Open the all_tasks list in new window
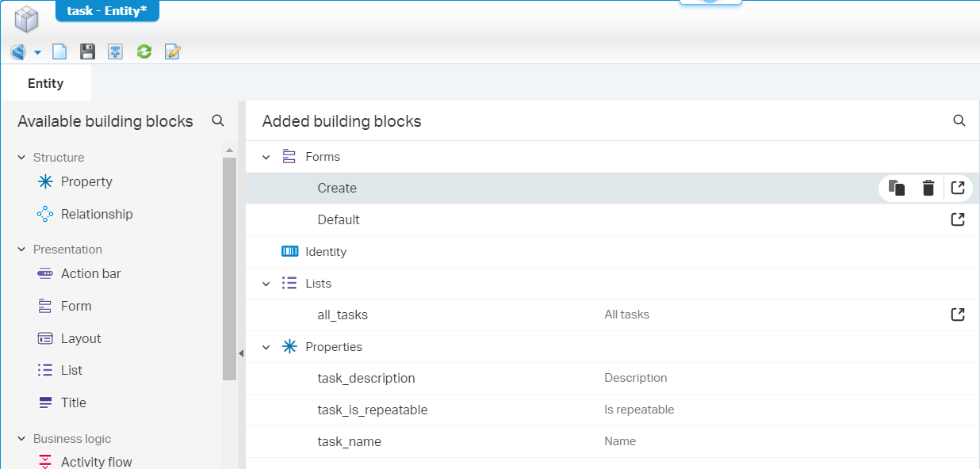This screenshot has height=469, width=980. click(x=958, y=314)
